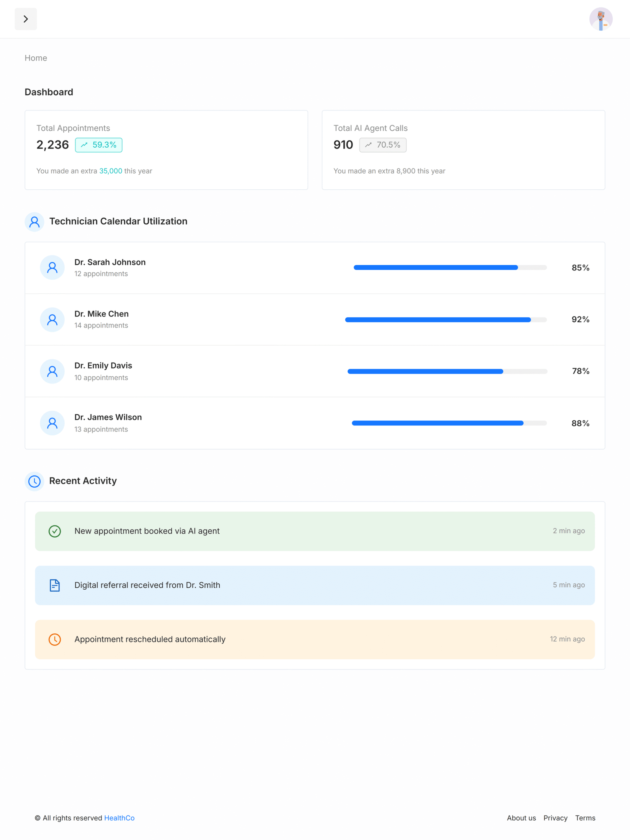Screen dimensions: 630x840
Task: Select the Total AI Agent Calls card
Action: pyautogui.click(x=463, y=150)
